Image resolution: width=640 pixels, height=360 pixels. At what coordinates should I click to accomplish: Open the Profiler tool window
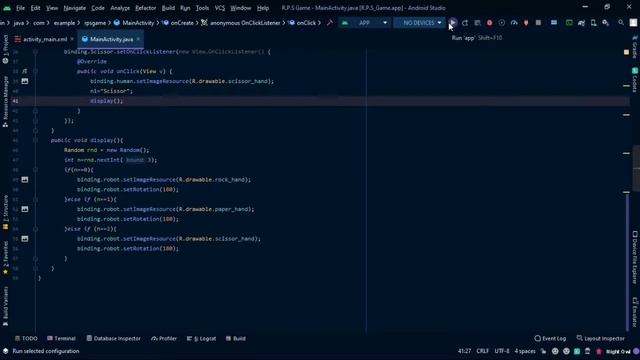tap(164, 338)
